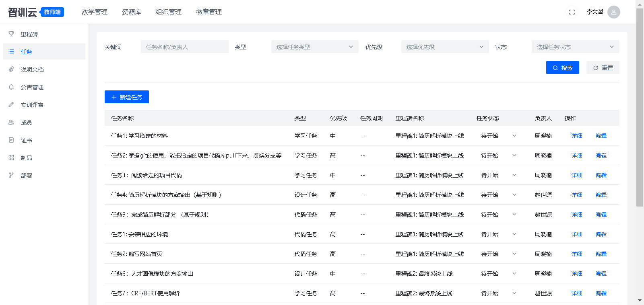The width and height of the screenshot is (644, 305).
Task: Click the vertical page scrollbar thumb
Action: tap(640, 107)
